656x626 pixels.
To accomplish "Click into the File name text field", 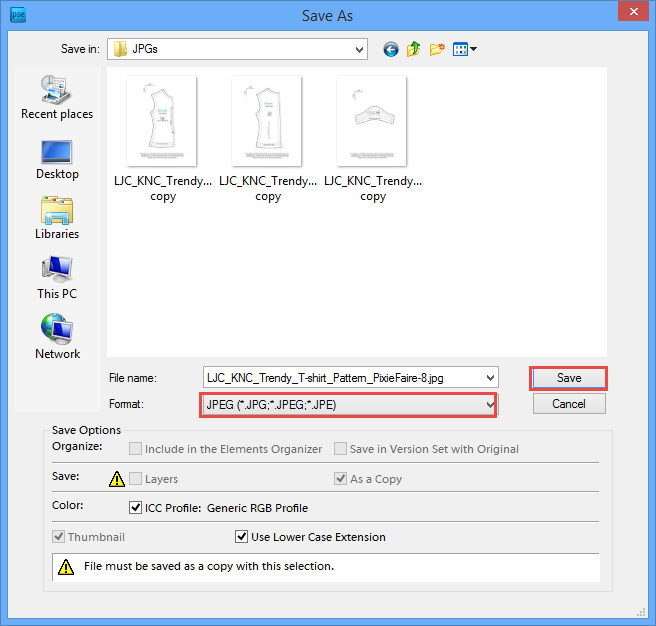I will pos(340,378).
